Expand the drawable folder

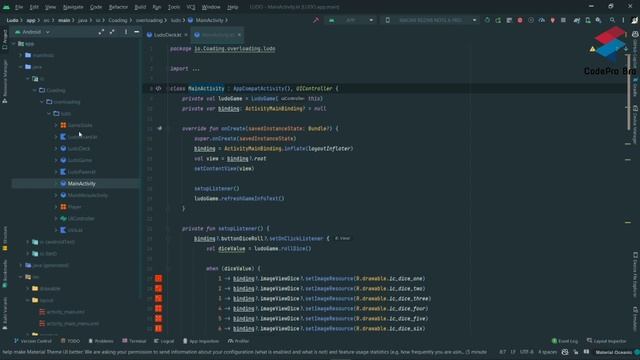28,289
